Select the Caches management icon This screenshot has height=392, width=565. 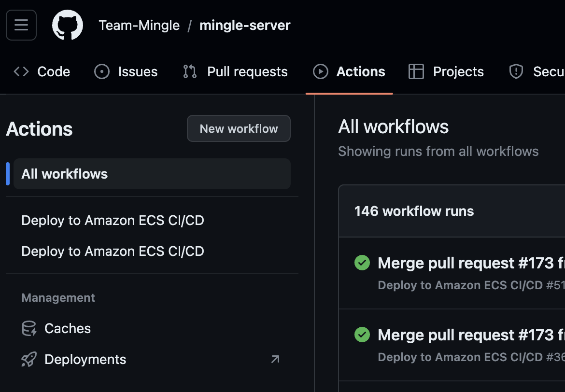tap(28, 328)
